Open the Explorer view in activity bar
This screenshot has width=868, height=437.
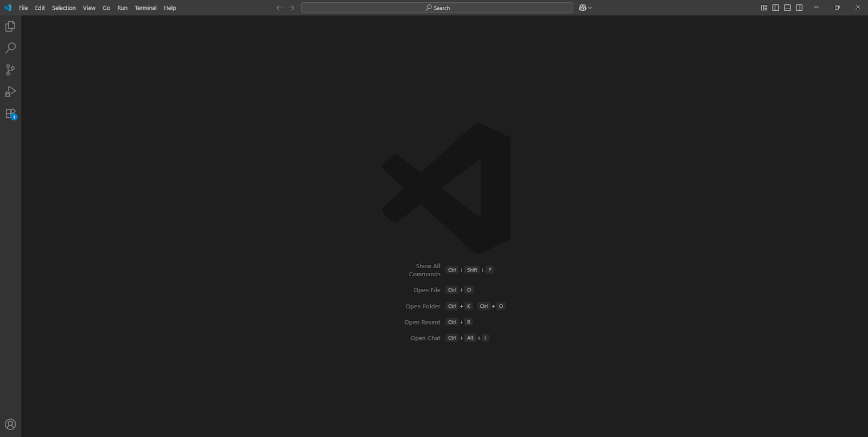pyautogui.click(x=10, y=26)
